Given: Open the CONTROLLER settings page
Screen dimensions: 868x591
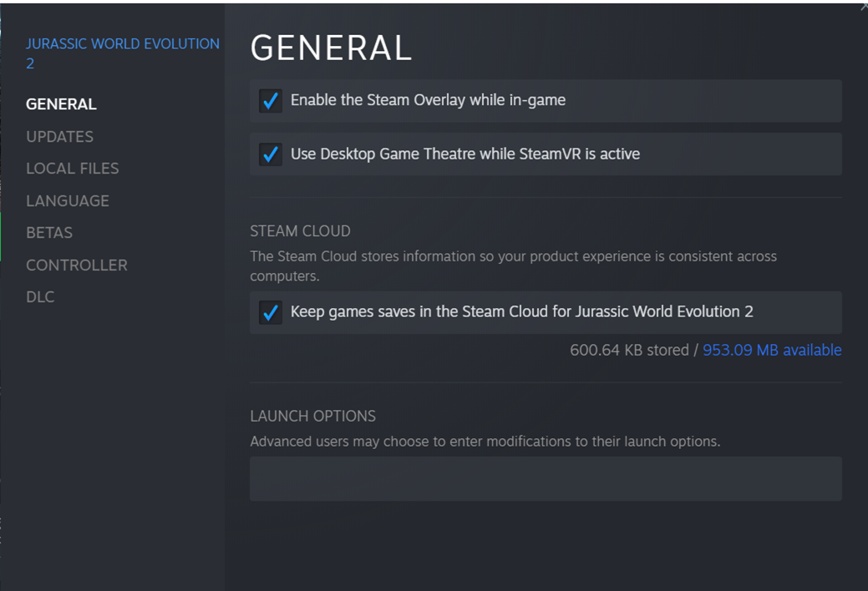Looking at the screenshot, I should (76, 265).
